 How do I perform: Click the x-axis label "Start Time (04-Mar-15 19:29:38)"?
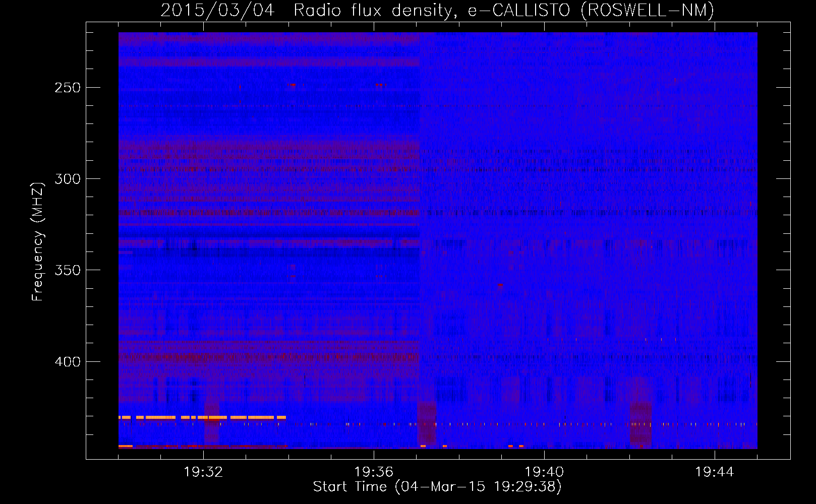pos(437,487)
